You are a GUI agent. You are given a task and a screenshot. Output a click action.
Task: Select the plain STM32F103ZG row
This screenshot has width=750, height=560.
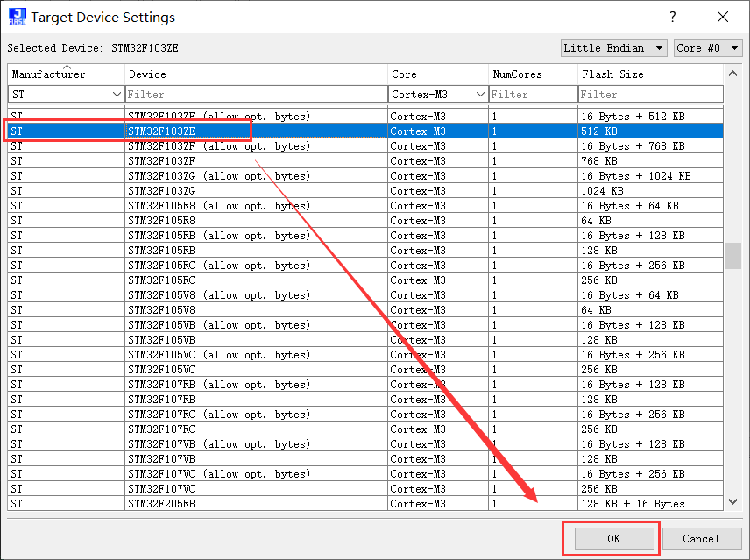coord(365,190)
